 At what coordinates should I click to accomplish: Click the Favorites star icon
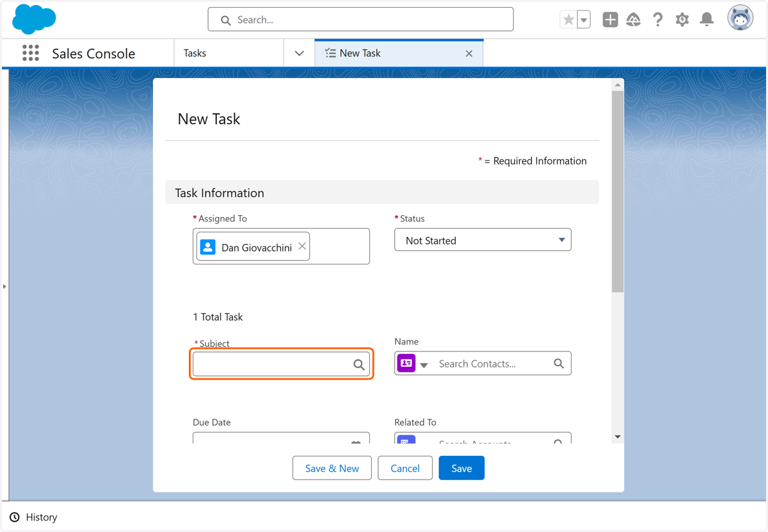[568, 20]
